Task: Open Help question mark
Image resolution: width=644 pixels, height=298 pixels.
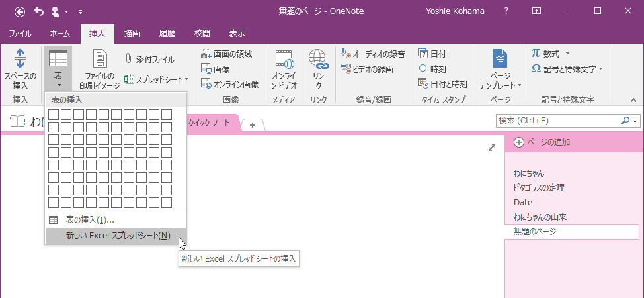Action: 506,11
